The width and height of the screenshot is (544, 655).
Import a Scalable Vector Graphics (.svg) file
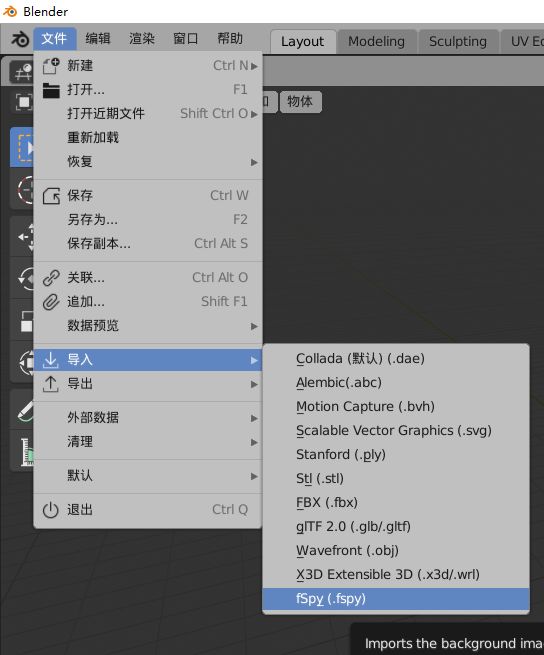(x=396, y=431)
